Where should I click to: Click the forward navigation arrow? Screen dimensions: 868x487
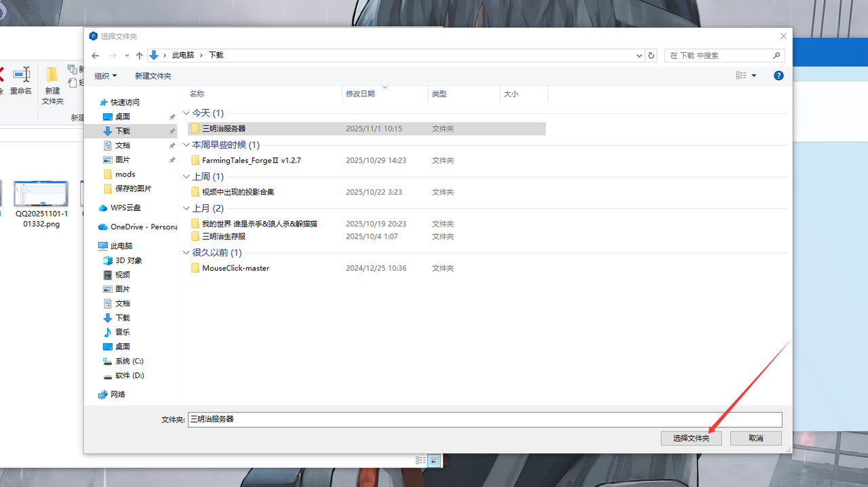[113, 56]
